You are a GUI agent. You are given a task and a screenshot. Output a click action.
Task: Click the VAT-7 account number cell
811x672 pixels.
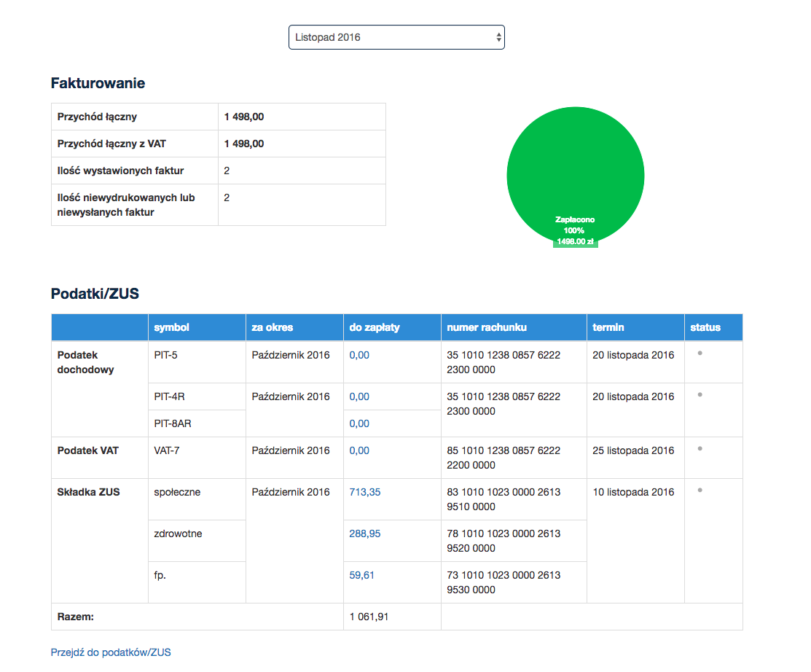tap(504, 458)
